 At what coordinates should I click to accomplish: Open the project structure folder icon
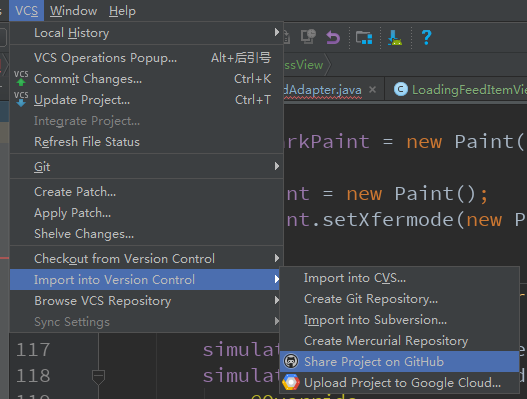coord(364,37)
